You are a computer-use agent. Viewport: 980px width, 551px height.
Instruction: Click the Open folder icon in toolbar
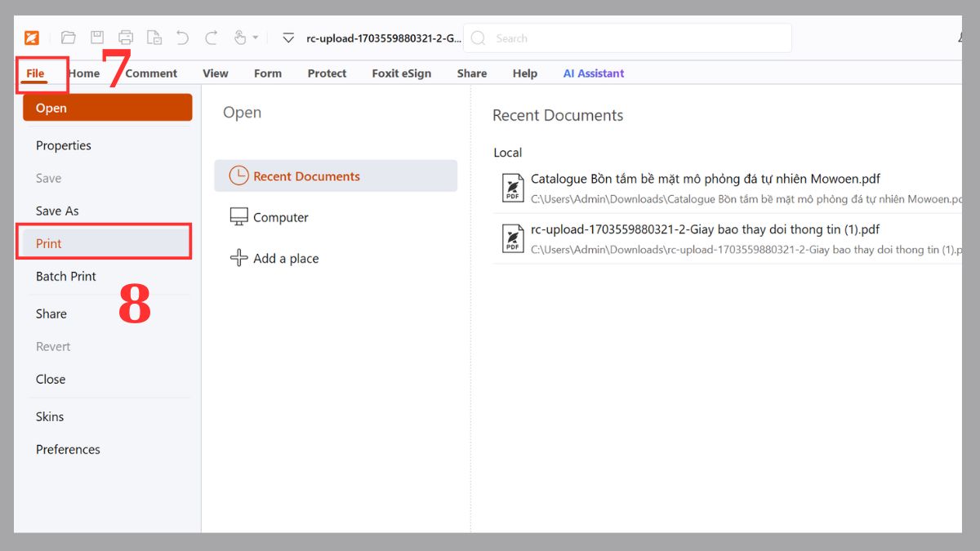[x=69, y=38]
